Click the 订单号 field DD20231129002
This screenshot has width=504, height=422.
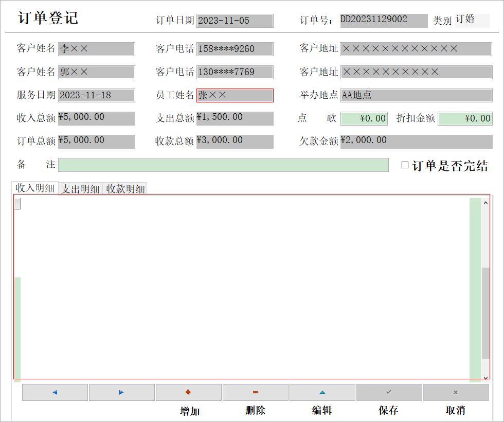[384, 21]
